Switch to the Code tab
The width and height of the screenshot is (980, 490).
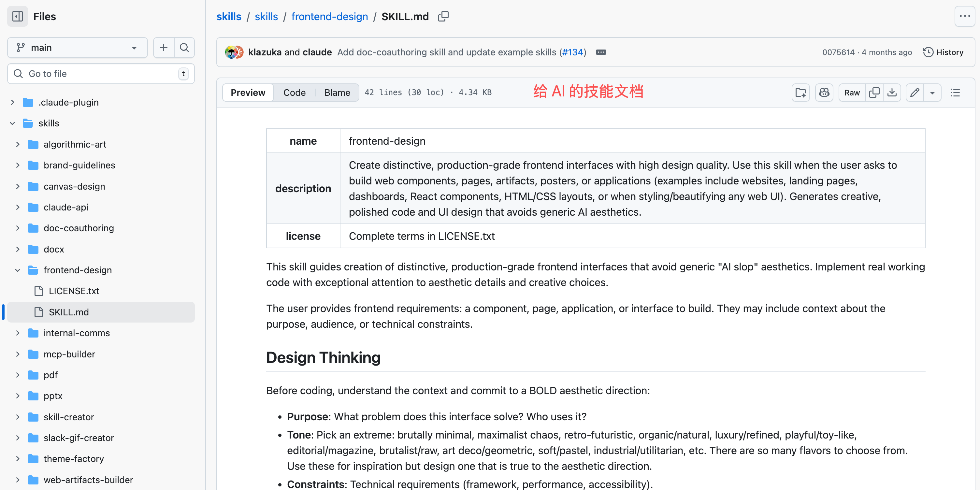point(294,93)
